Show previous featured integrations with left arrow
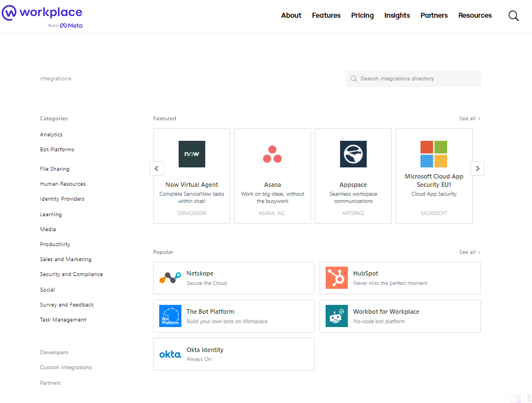Screen dimensions: 532x403 [156, 169]
